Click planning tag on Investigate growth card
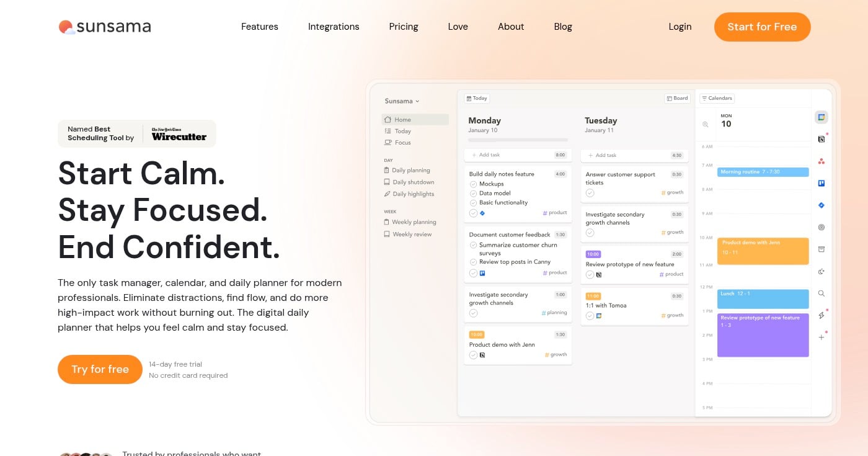 (554, 313)
